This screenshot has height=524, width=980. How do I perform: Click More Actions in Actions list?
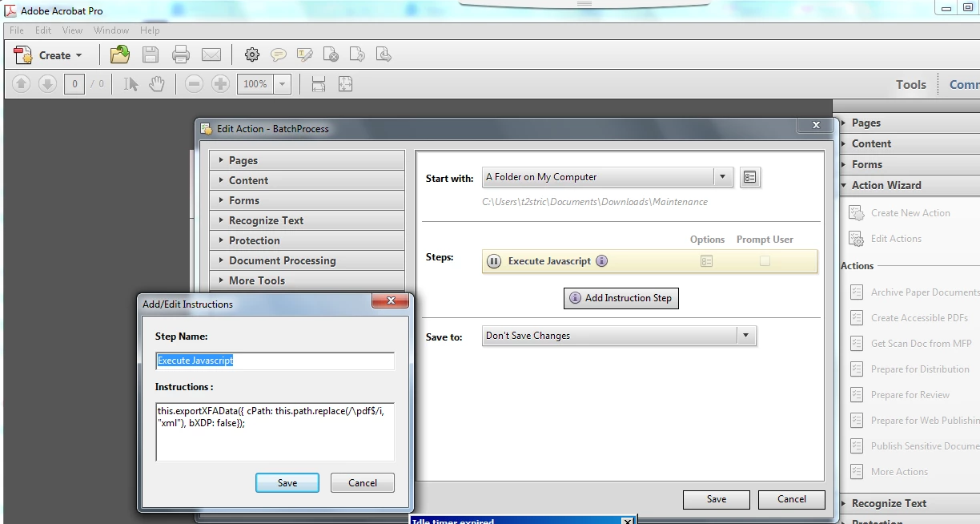point(890,472)
